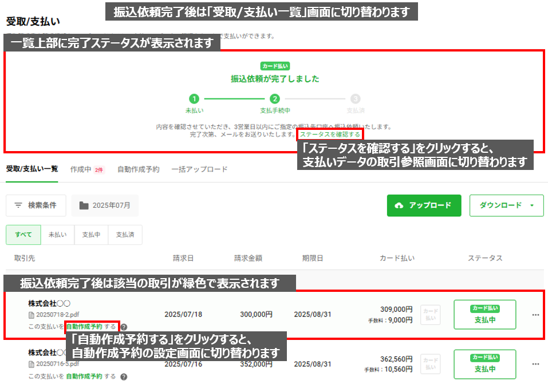This screenshot has height=392, width=548.
Task: Select the 支払中 status filter
Action: coord(91,235)
